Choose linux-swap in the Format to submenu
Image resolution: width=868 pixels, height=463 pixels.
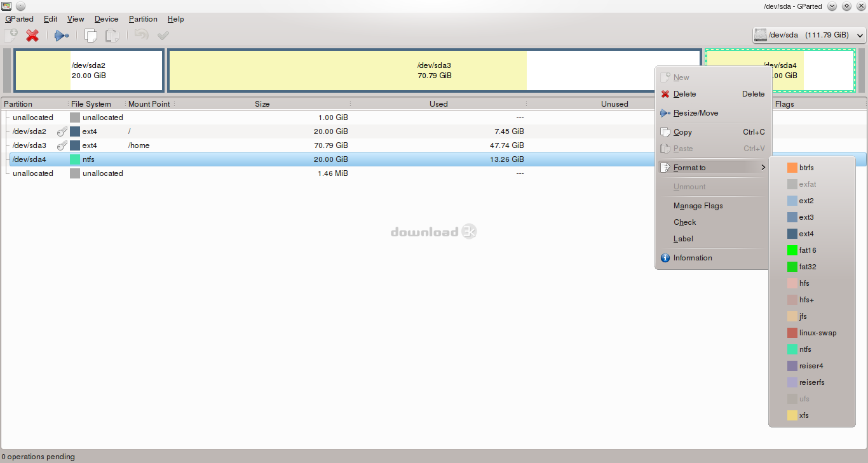coord(811,333)
